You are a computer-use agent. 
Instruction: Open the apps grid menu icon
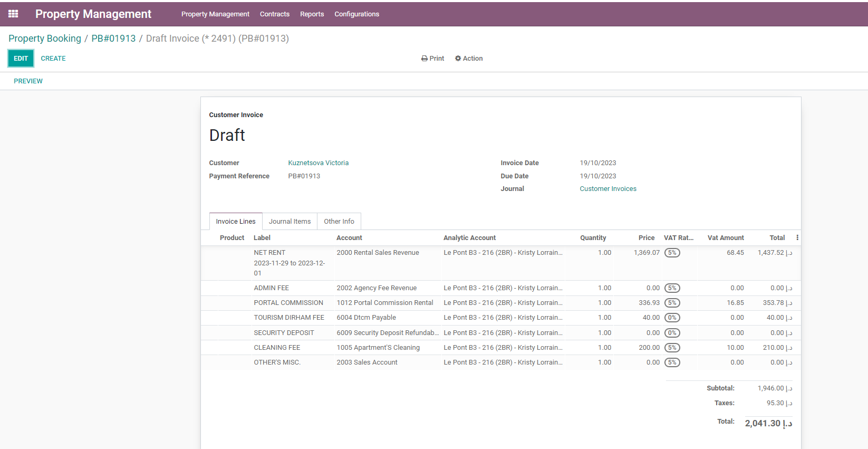point(13,14)
